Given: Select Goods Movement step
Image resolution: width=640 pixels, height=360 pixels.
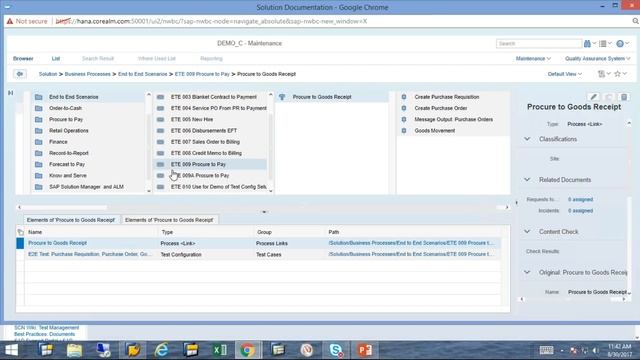Looking at the screenshot, I should (435, 131).
